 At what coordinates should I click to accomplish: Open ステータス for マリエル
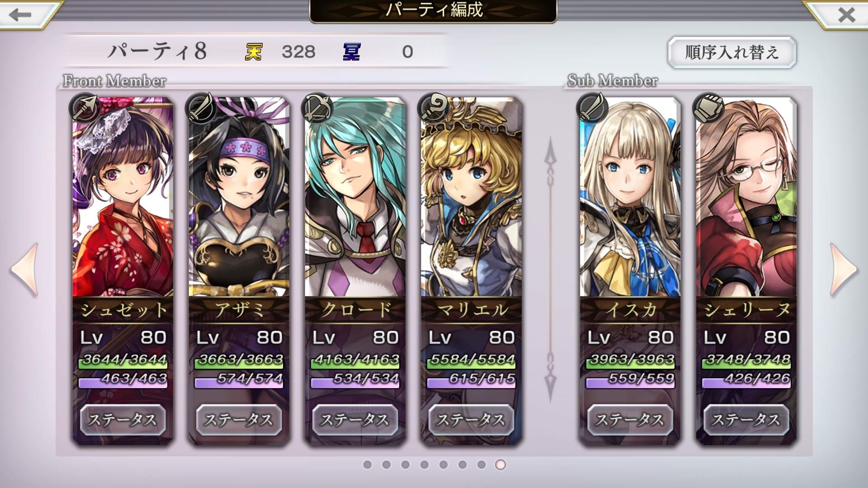[x=471, y=420]
